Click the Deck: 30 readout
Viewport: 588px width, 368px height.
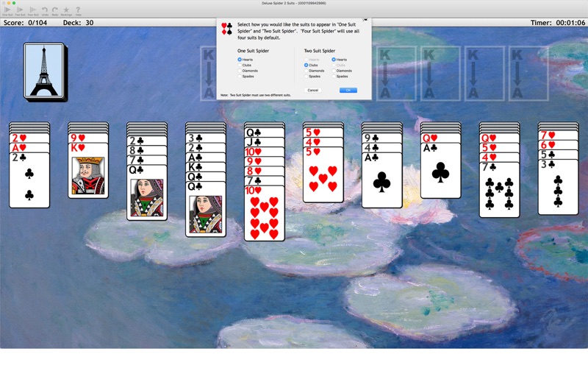coord(78,23)
